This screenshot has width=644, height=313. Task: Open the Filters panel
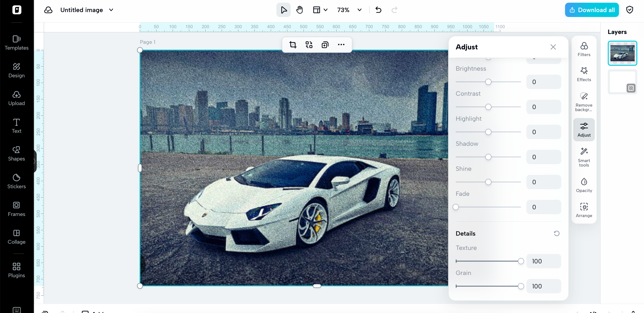(584, 49)
